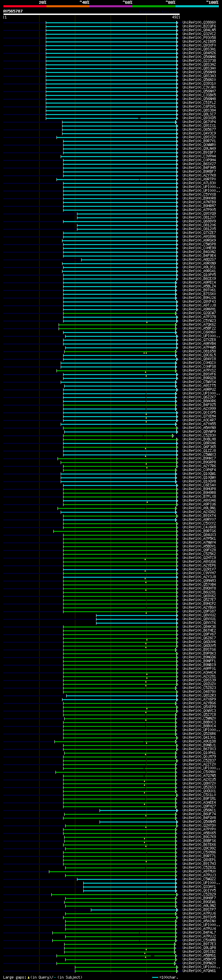Click the cyan alignment bar for Q93XD5
This screenshot has height=980, width=222.
[x=112, y=118]
